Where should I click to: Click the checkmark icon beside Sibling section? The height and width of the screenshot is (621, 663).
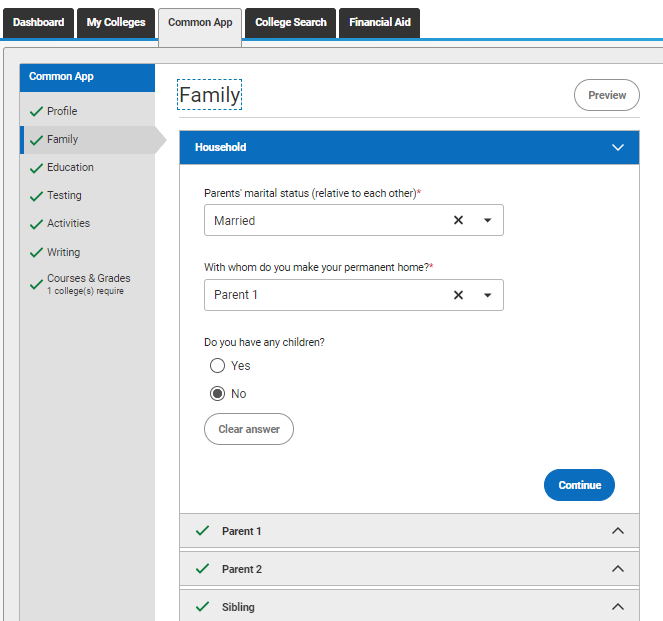click(203, 607)
